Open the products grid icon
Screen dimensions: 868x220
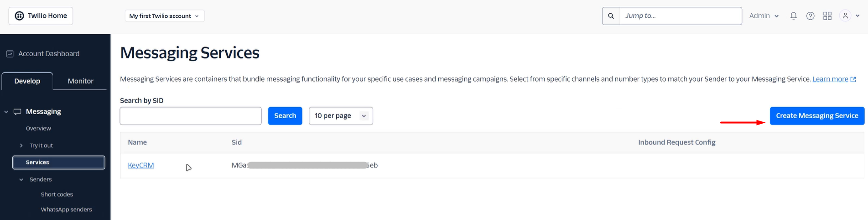[x=827, y=16]
